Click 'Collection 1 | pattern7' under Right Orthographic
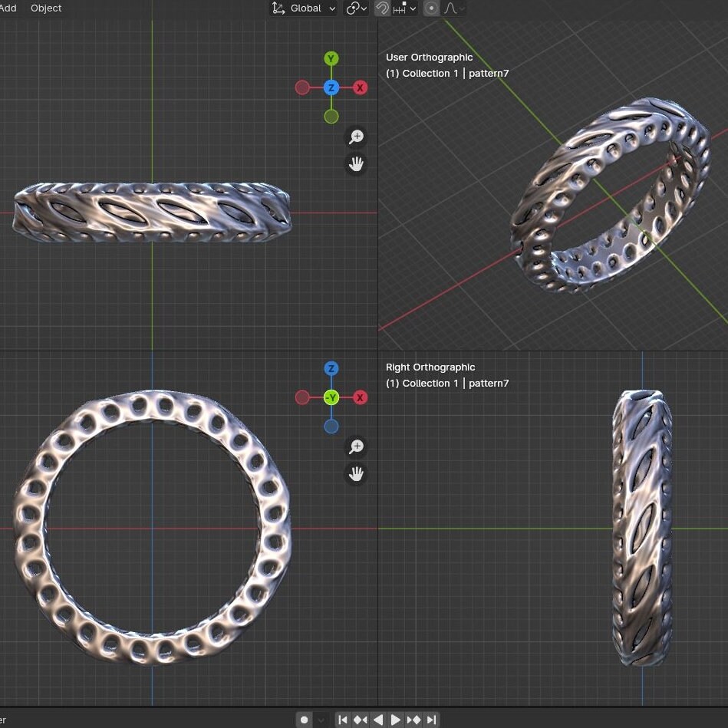The image size is (728, 728). (456, 384)
